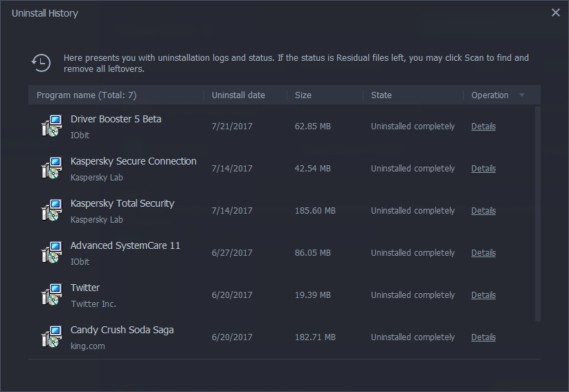Select the Kaspersky Total Security name

[123, 204]
